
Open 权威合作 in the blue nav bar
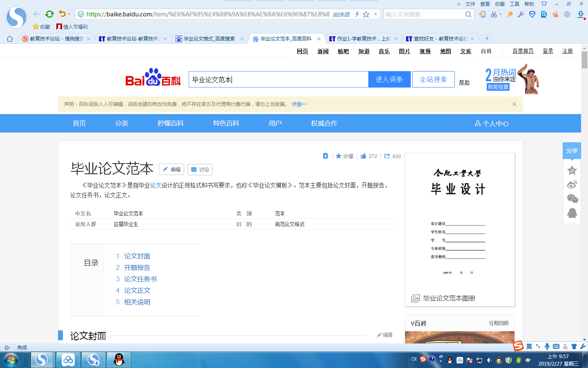(324, 123)
